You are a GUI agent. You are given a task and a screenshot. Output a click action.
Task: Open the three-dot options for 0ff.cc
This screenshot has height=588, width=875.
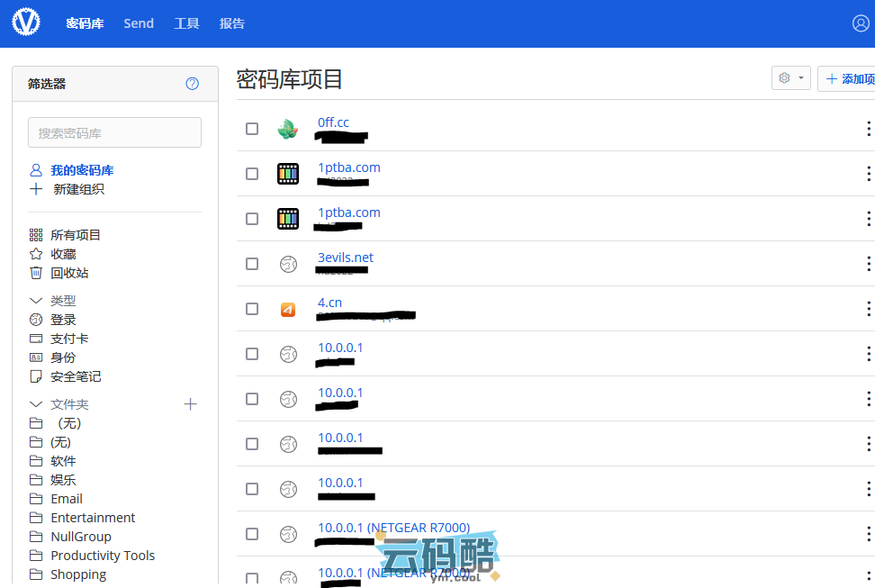point(868,129)
